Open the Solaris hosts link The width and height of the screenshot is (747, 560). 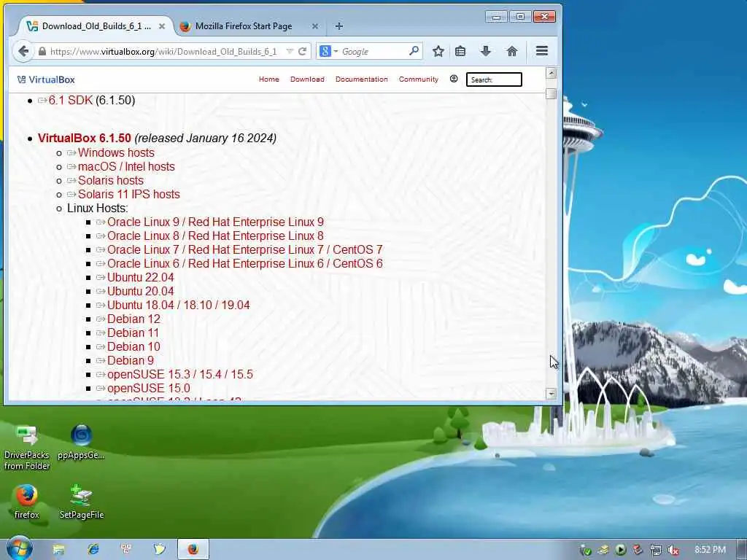click(x=111, y=181)
